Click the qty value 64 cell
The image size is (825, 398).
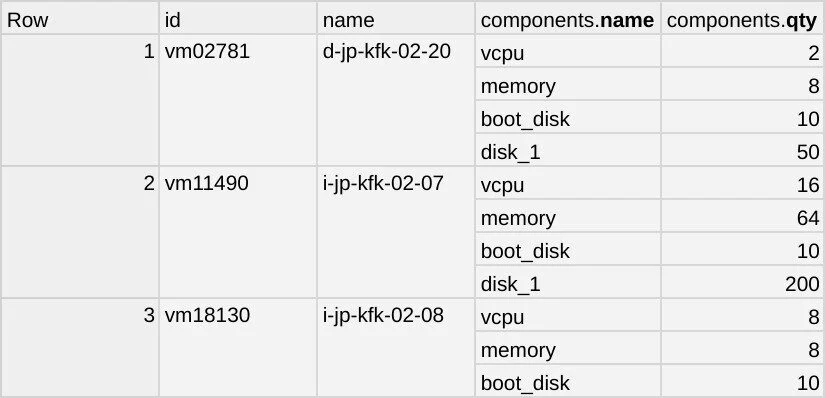(743, 218)
